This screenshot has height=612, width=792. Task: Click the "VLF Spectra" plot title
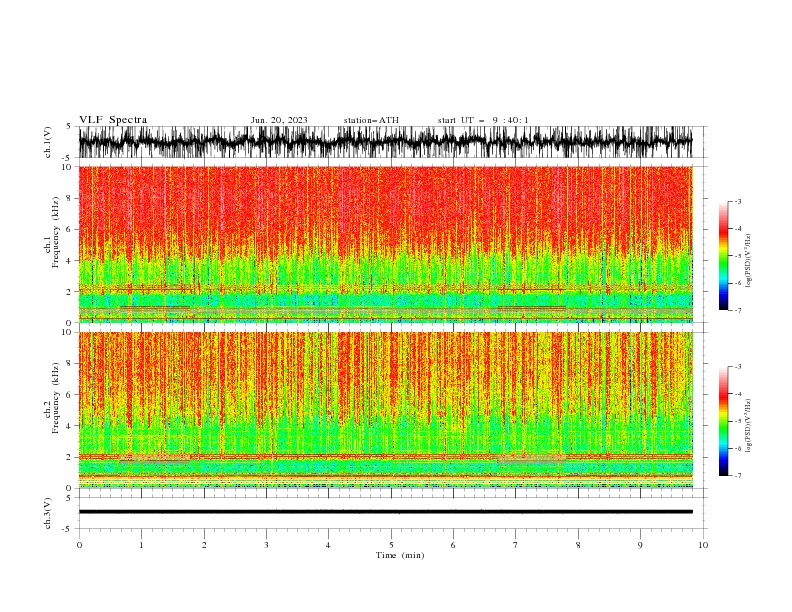click(x=113, y=120)
